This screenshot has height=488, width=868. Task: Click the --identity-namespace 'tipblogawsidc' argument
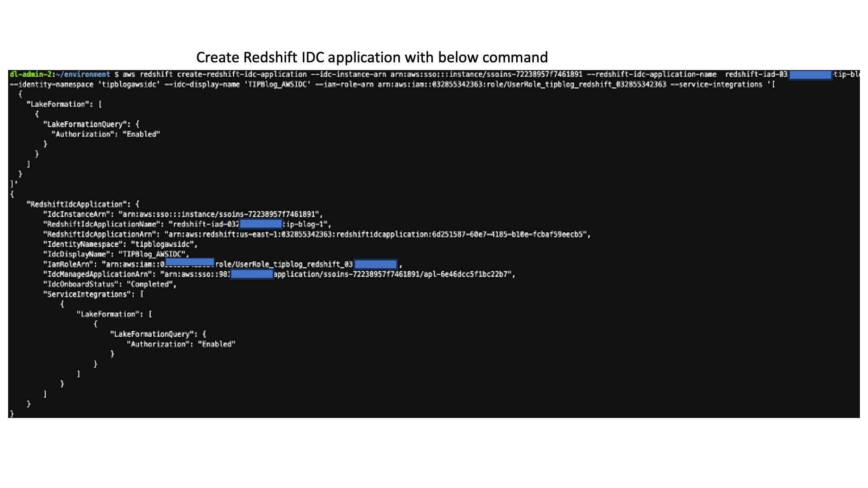click(x=85, y=84)
